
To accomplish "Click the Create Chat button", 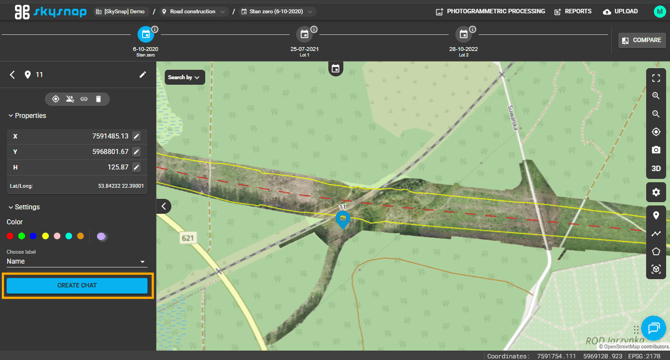I will coord(77,285).
